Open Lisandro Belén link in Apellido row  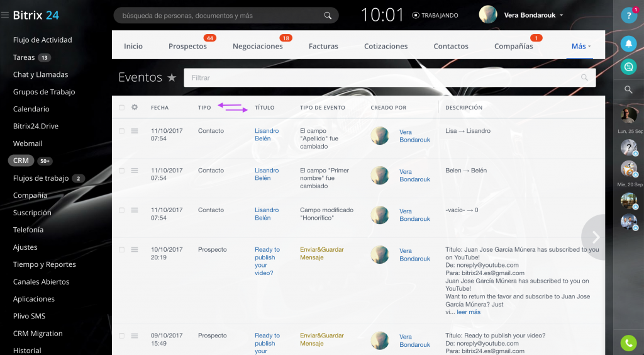point(267,135)
